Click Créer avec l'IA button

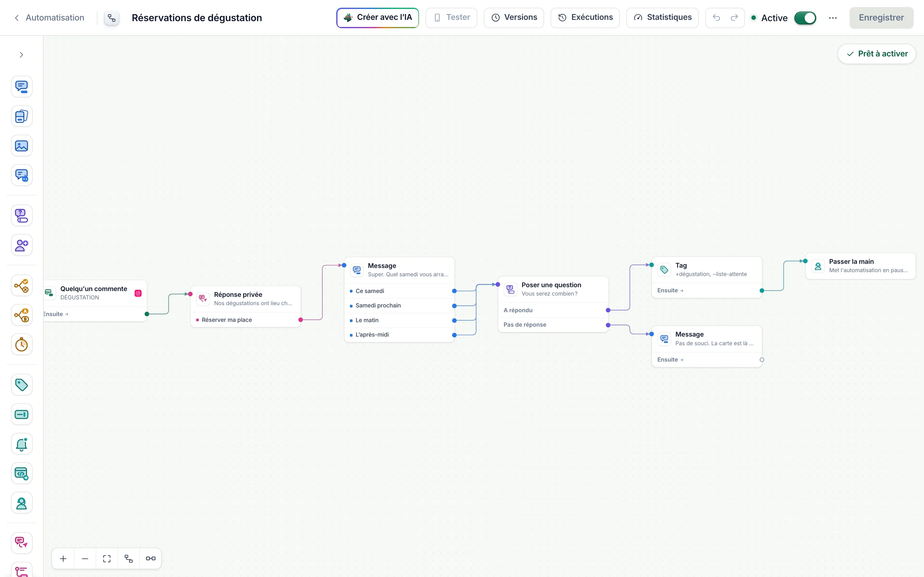(x=377, y=18)
